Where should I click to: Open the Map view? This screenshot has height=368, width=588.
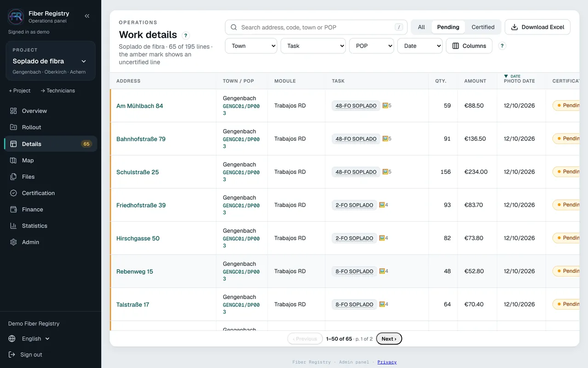[x=51, y=161]
